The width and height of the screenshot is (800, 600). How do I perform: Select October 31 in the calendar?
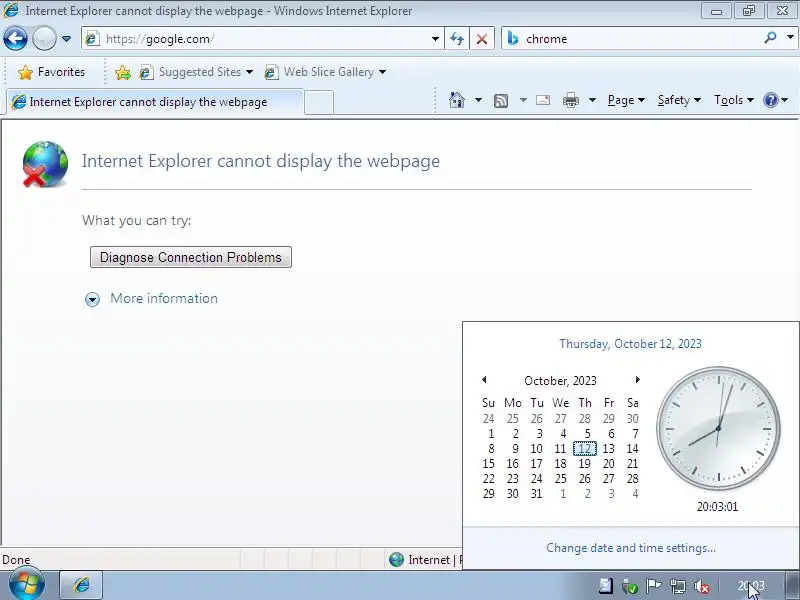(x=537, y=494)
